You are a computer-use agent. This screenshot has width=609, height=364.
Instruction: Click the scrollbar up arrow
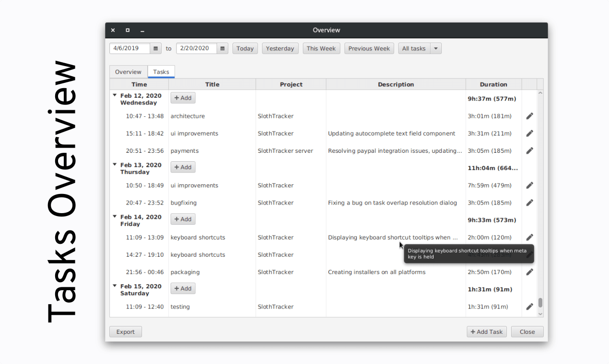click(x=540, y=93)
